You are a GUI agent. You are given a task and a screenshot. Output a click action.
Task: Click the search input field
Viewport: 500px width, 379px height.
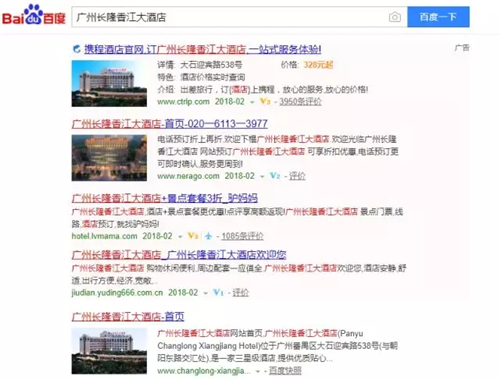[x=230, y=17]
